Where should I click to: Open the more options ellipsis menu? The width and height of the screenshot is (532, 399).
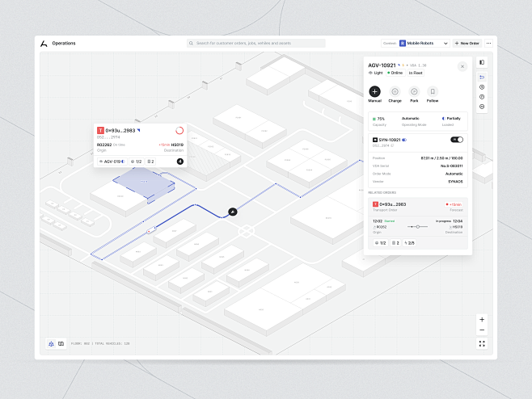point(488,43)
